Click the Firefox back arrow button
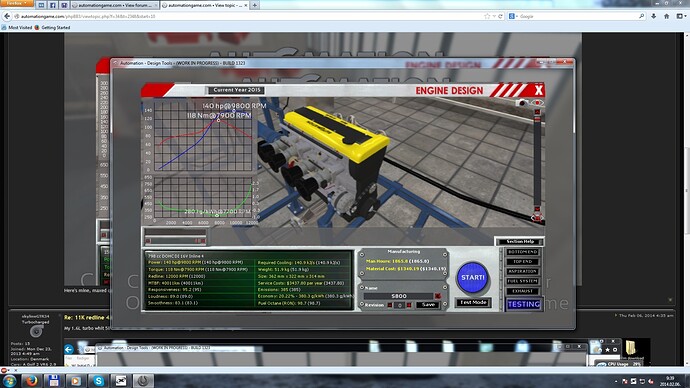 coord(7,16)
